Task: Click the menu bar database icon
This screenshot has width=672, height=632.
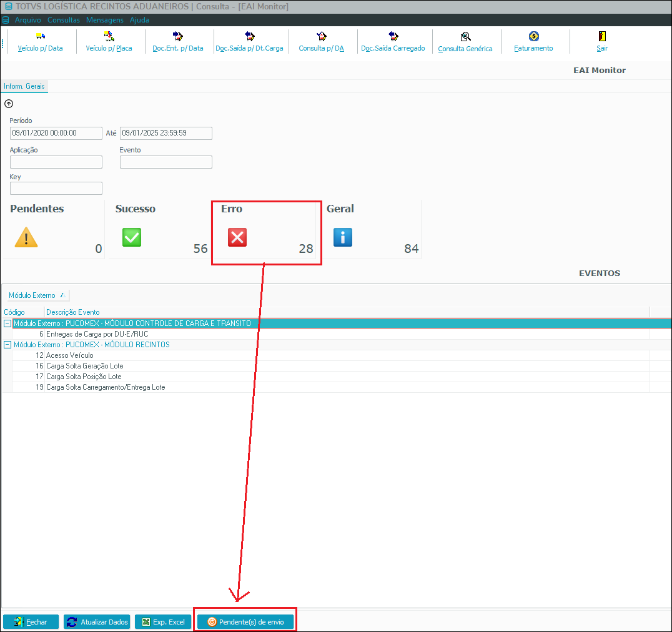Action: tap(6, 20)
